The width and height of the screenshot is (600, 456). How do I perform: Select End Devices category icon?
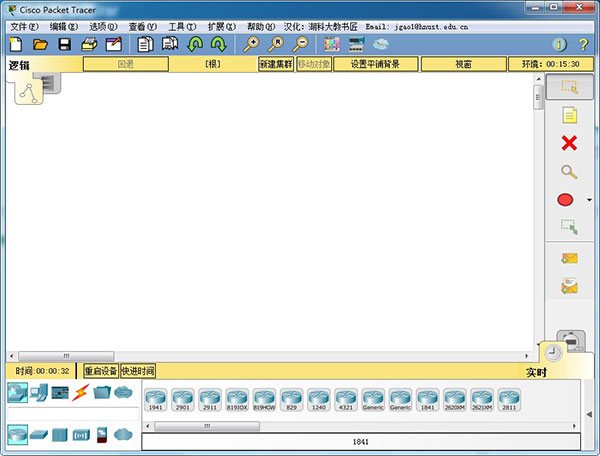(39, 393)
